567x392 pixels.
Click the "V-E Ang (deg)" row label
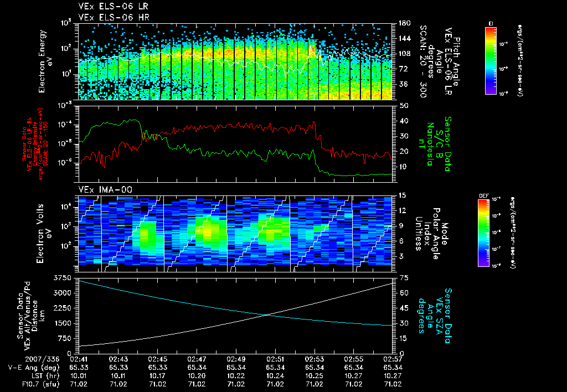[34, 368]
